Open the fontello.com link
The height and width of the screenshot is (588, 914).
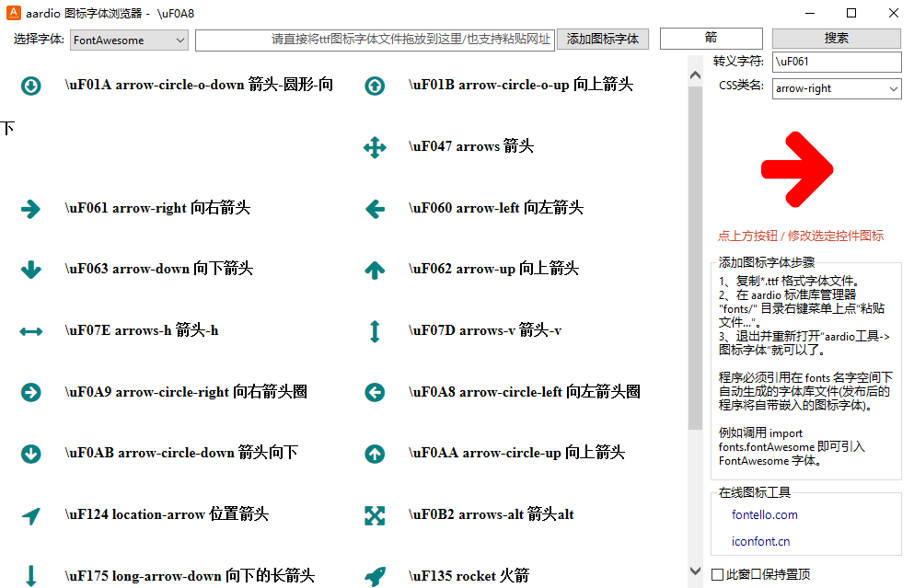764,515
